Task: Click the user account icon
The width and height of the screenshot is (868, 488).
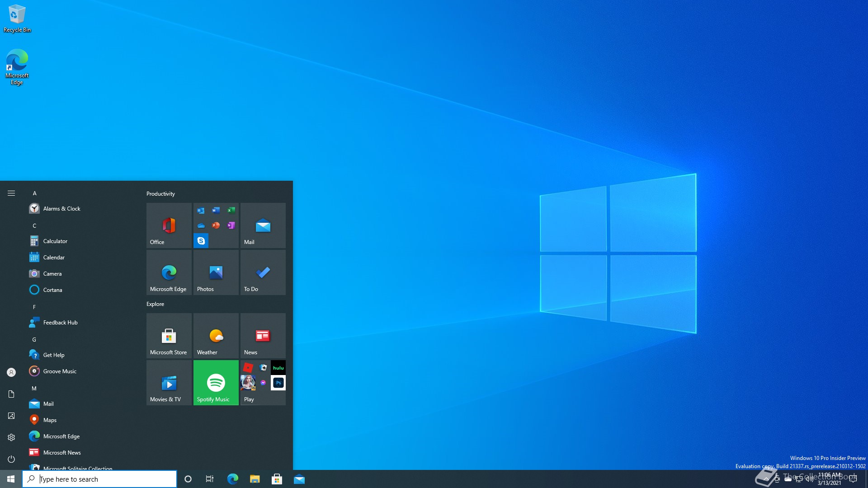Action: pos(11,372)
